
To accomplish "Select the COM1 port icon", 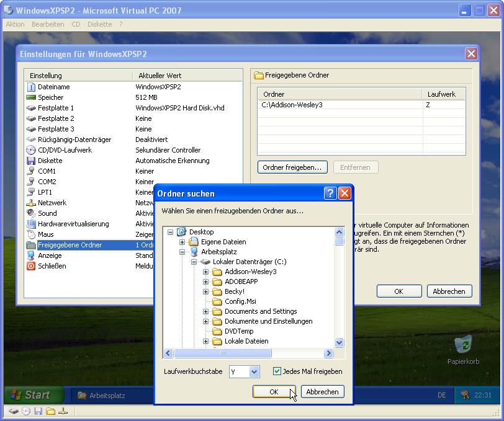I will coord(31,171).
